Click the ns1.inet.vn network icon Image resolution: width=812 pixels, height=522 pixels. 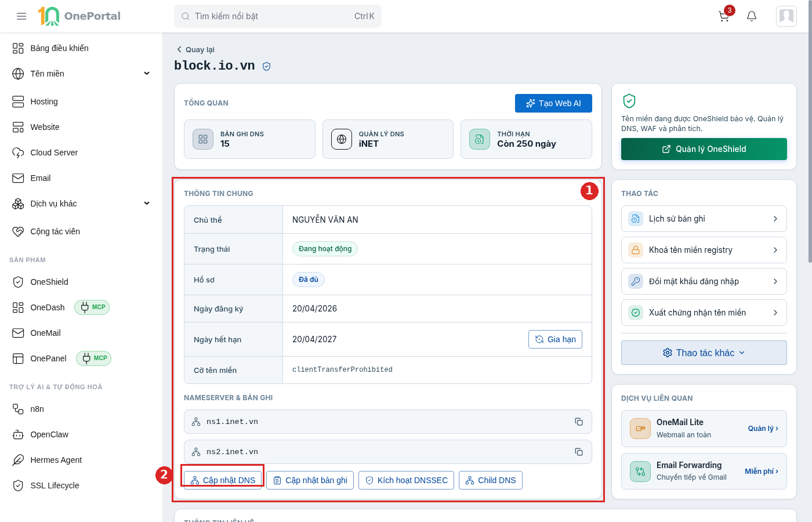(196, 422)
